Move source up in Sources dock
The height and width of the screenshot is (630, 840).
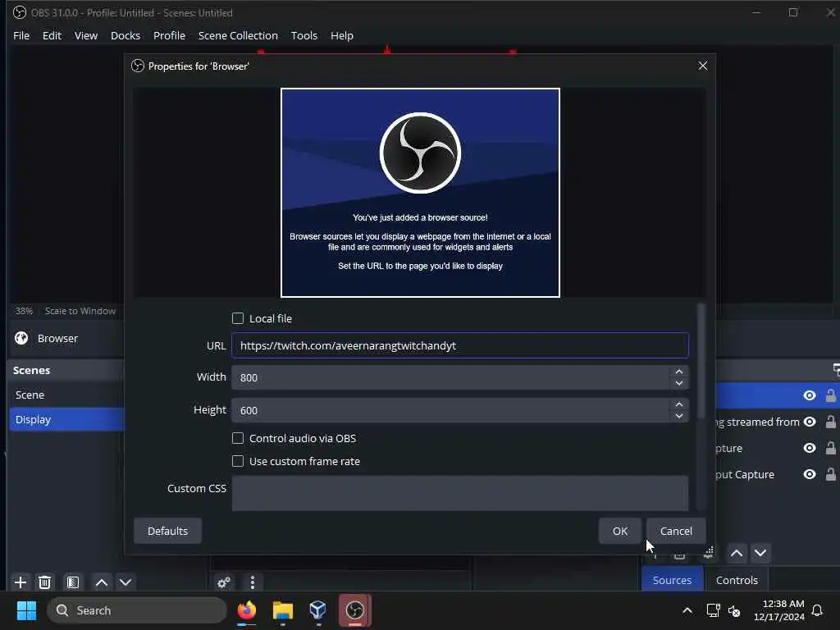pyautogui.click(x=737, y=553)
